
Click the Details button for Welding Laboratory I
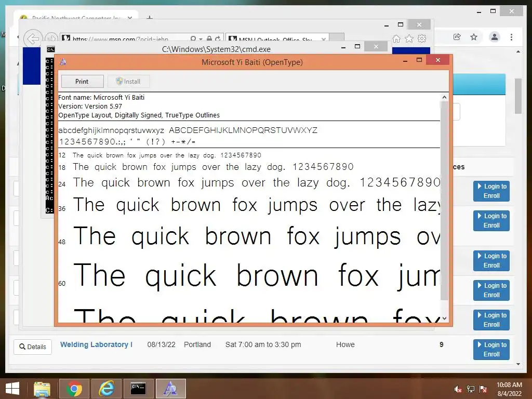(x=33, y=347)
